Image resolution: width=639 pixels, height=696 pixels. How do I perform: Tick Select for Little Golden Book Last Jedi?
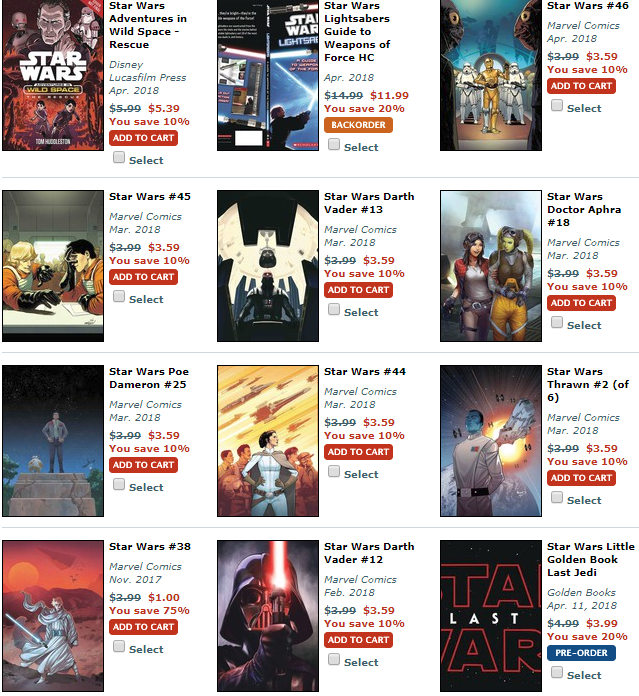pos(557,672)
